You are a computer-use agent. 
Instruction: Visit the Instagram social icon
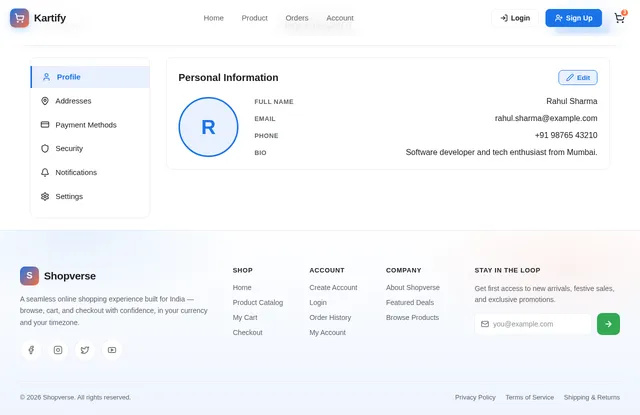[x=58, y=350]
